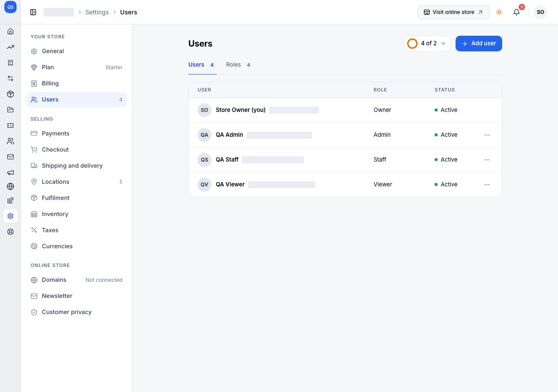Open the Plan settings page

point(76,68)
